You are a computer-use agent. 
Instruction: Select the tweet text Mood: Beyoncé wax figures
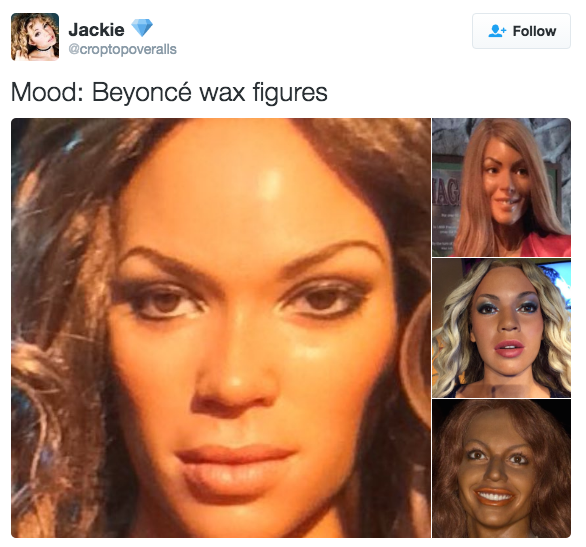(169, 92)
